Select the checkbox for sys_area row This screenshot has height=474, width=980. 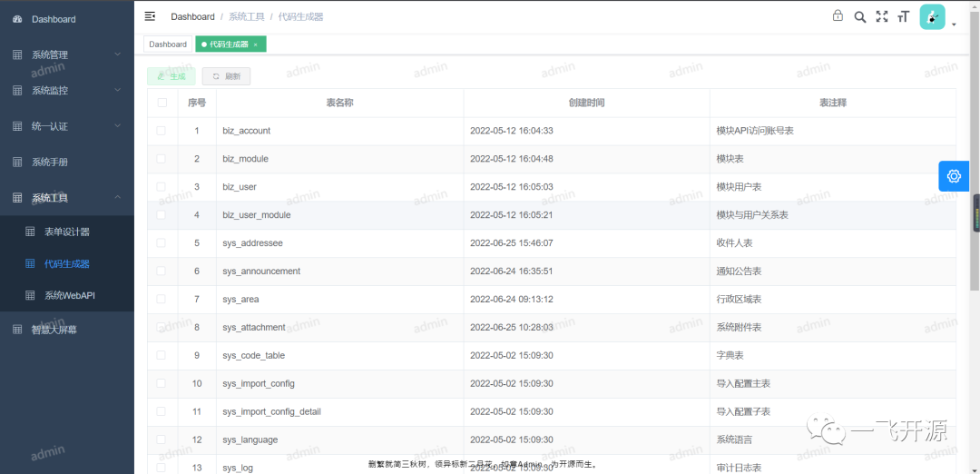[162, 299]
